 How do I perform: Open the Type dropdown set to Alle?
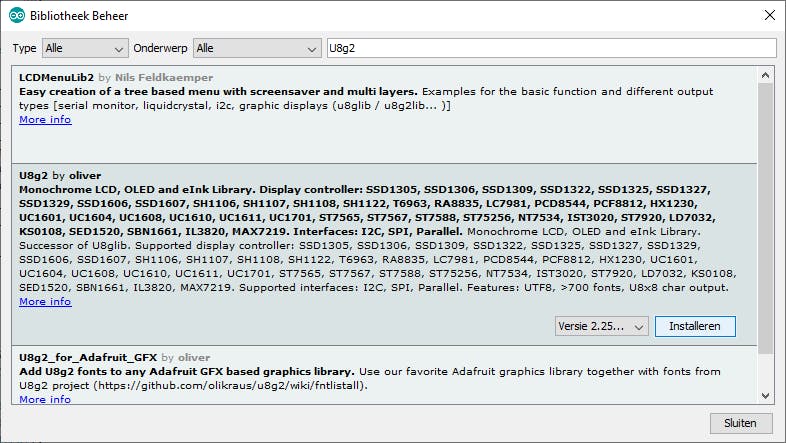pos(85,48)
